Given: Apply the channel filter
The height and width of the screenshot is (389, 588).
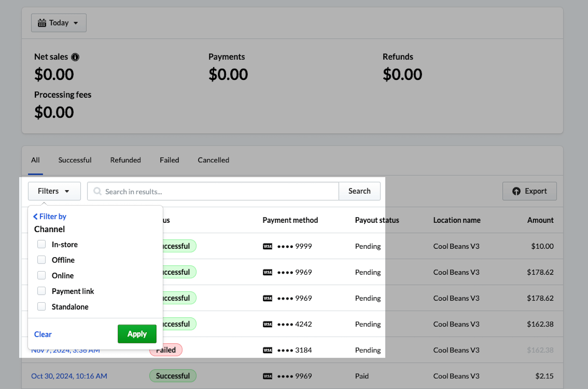Looking at the screenshot, I should coord(137,334).
